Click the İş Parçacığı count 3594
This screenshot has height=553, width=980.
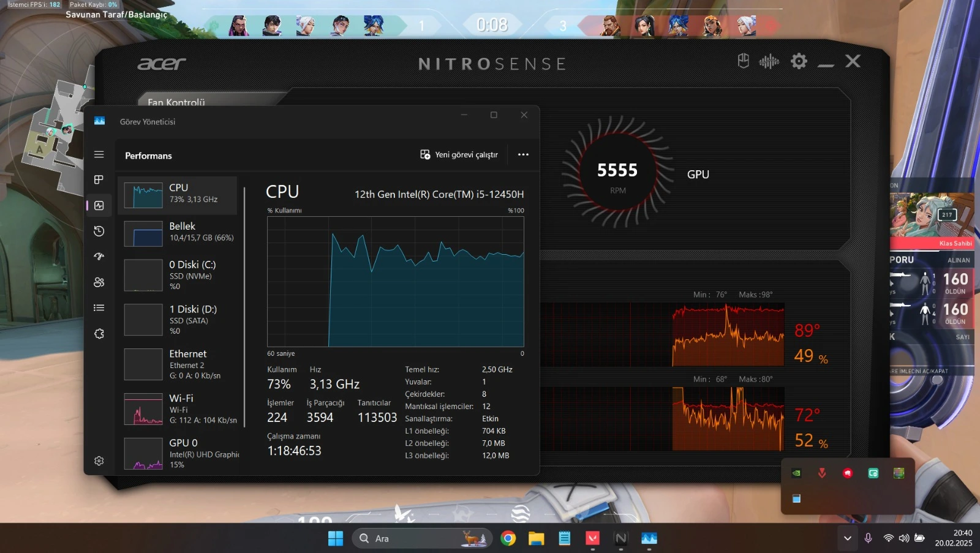320,418
